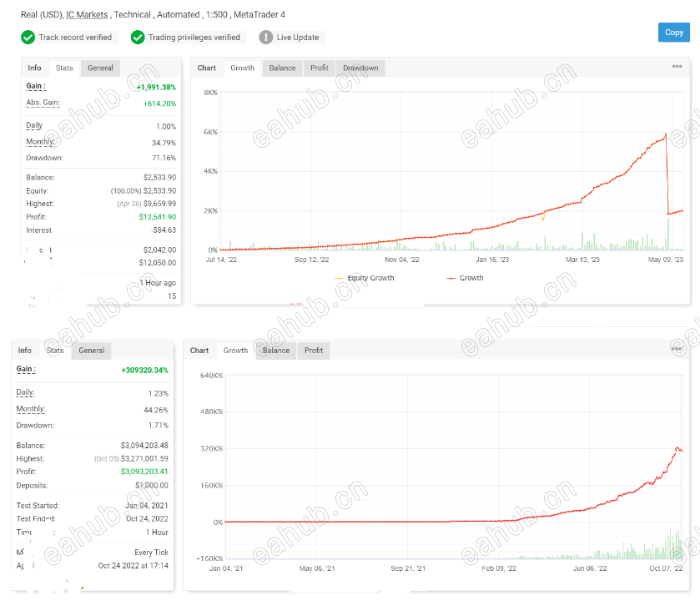Switch to the bottom chart's Balance tab
The image size is (700, 611).
276,351
